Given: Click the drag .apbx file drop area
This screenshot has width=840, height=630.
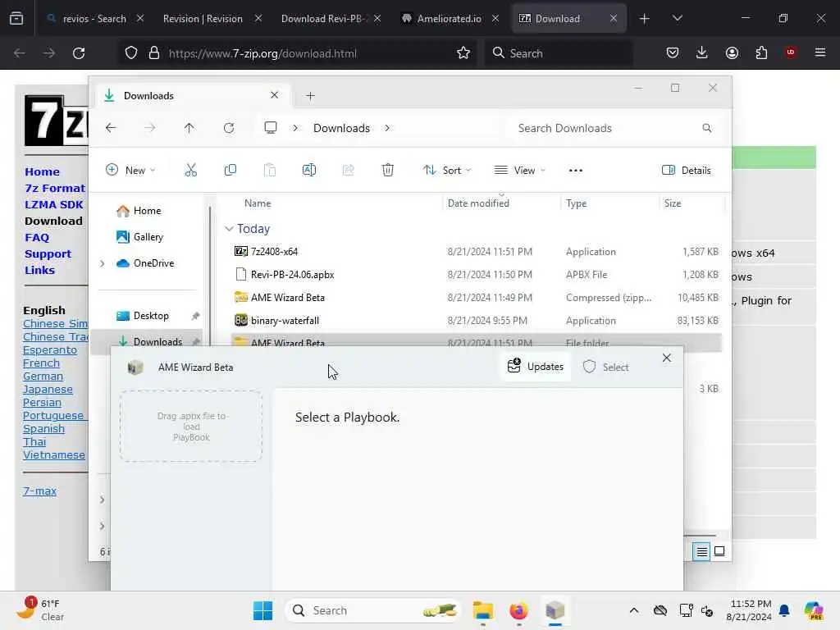Looking at the screenshot, I should (190, 427).
